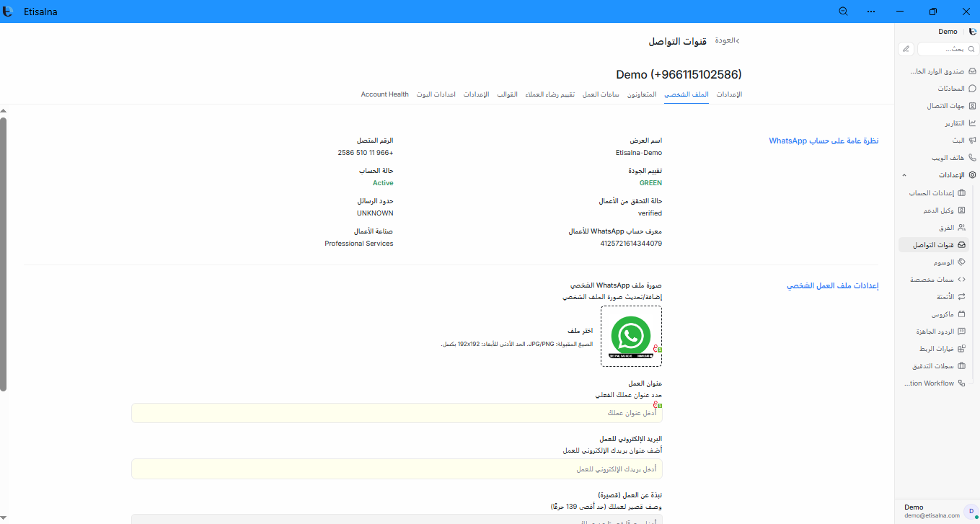Click Professional Services industry value
This screenshot has height=524, width=980.
click(x=359, y=244)
